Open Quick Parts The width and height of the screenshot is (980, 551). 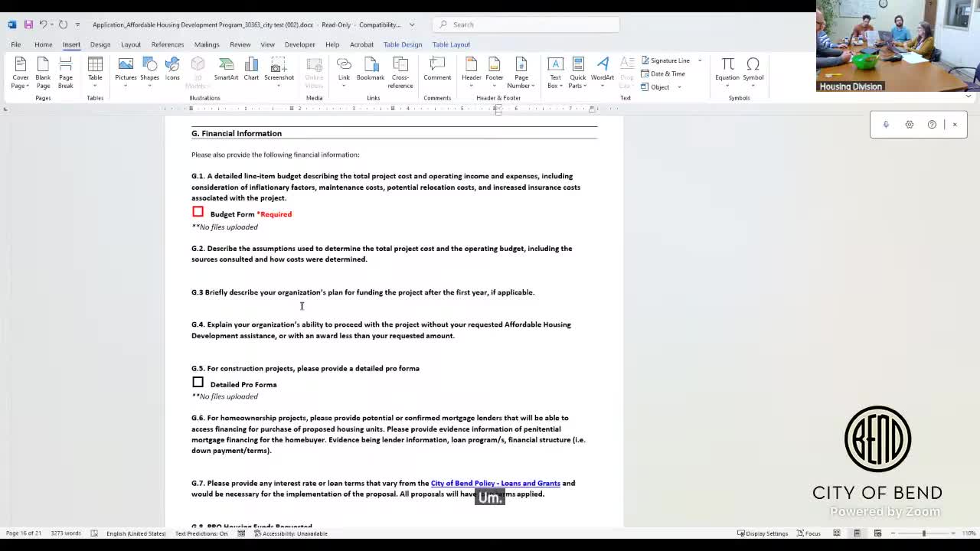click(x=578, y=73)
